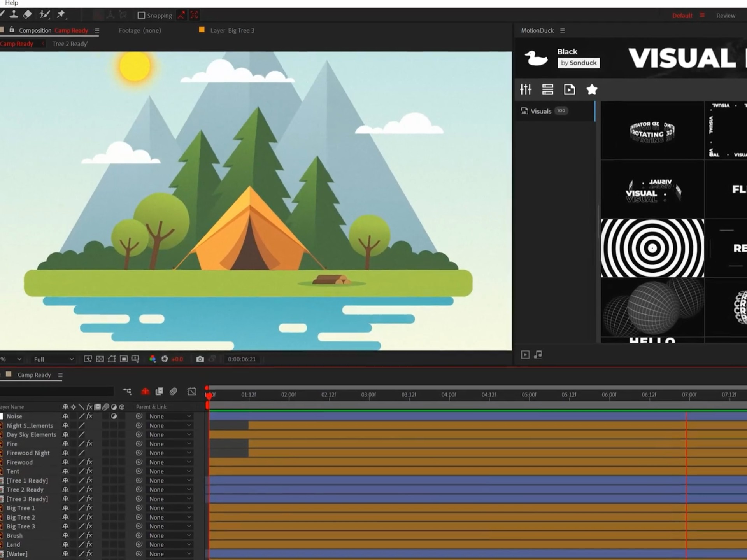Switch to Tree 2 Ready tab

coord(70,44)
